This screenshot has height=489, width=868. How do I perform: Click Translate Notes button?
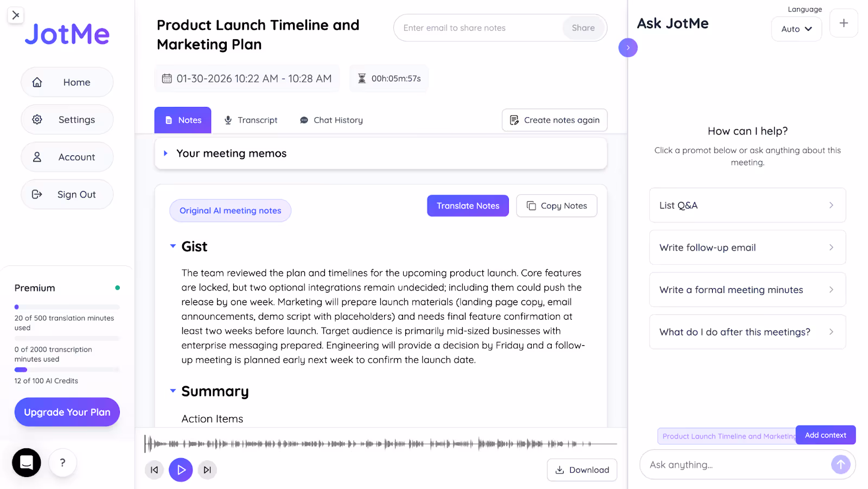pyautogui.click(x=468, y=206)
